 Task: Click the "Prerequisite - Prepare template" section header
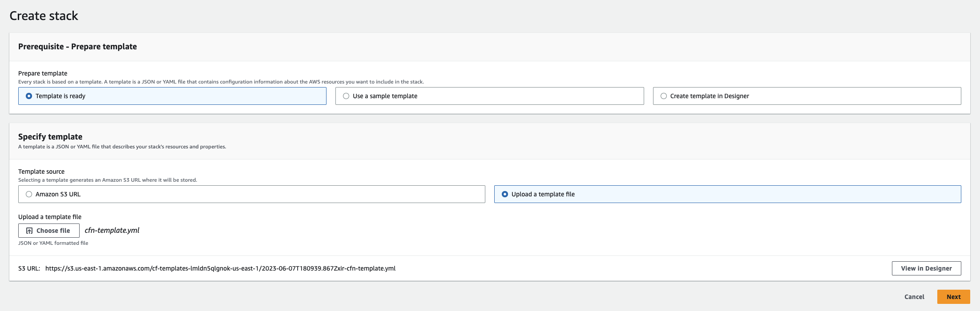[x=77, y=47]
